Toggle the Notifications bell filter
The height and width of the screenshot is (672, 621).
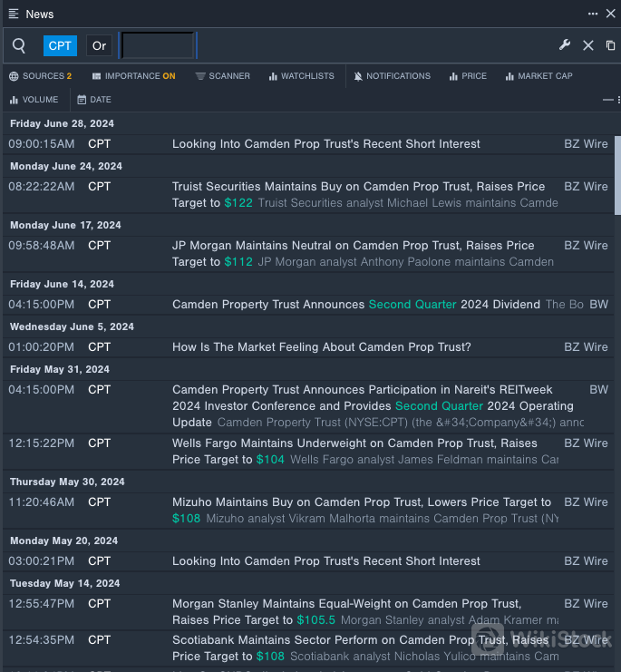[x=392, y=76]
